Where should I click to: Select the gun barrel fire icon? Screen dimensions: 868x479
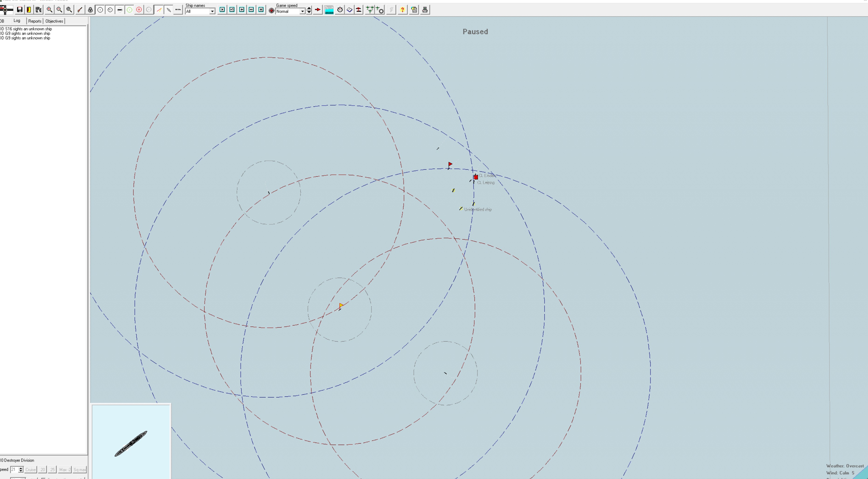point(80,10)
